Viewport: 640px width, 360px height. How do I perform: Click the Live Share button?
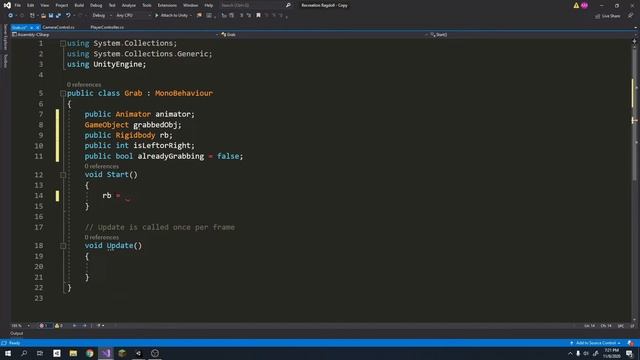[607, 16]
